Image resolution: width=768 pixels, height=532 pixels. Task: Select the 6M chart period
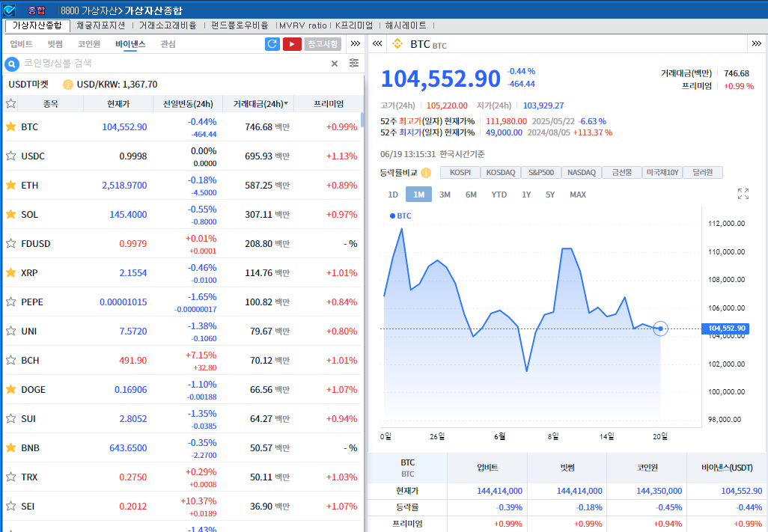tap(471, 195)
